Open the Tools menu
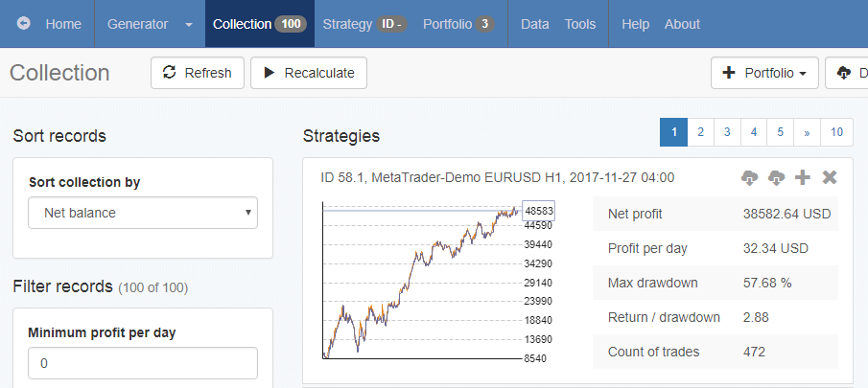The height and width of the screenshot is (388, 868). (x=579, y=24)
